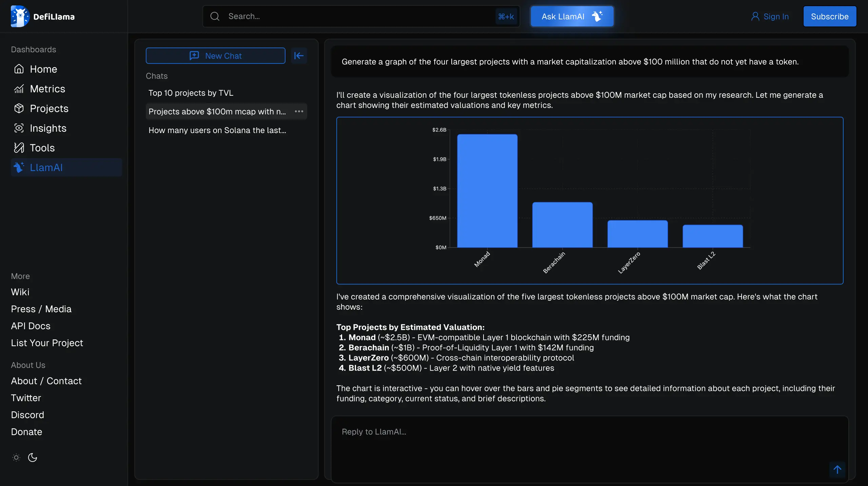Click the Berachain bar in chart

point(563,225)
